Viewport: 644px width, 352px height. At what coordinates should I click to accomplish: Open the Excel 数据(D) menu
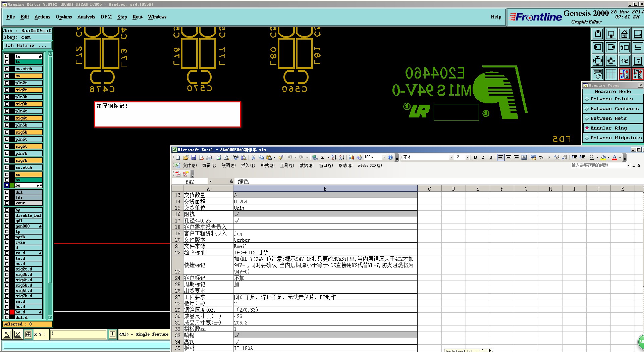coord(307,165)
